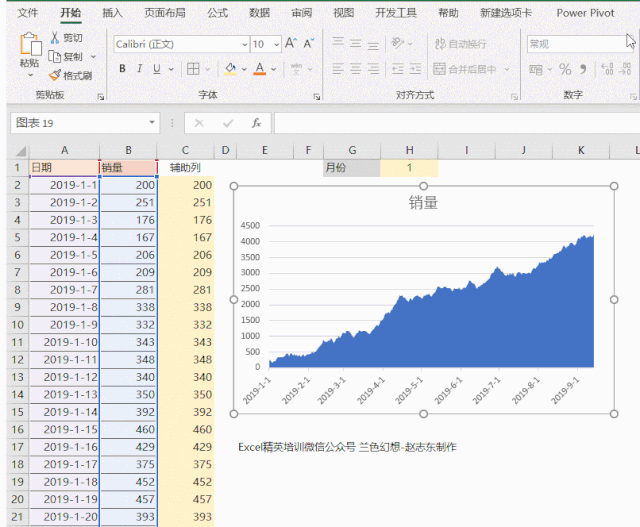The image size is (640, 527).
Task: Apply the yellow fill color bucket
Action: [x=231, y=69]
